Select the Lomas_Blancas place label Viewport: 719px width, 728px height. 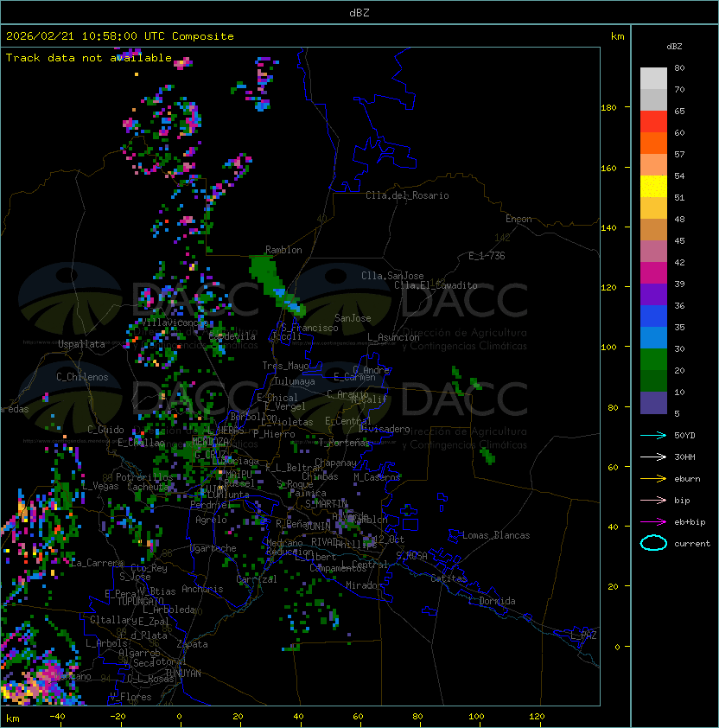[x=495, y=535]
